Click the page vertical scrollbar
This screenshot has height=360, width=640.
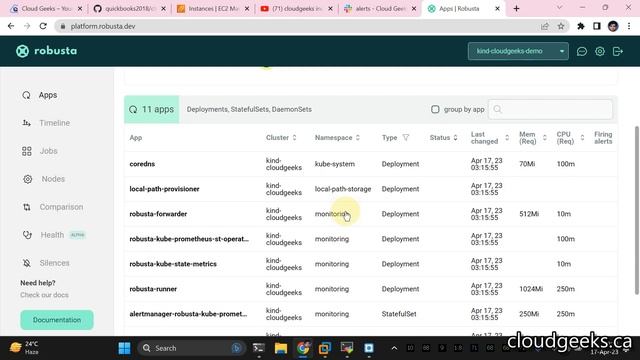(636, 210)
